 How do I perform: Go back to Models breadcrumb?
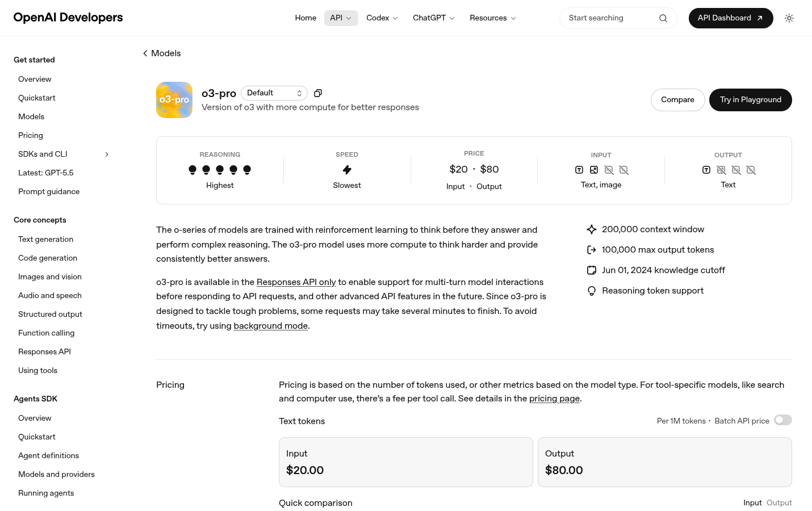coord(166,53)
